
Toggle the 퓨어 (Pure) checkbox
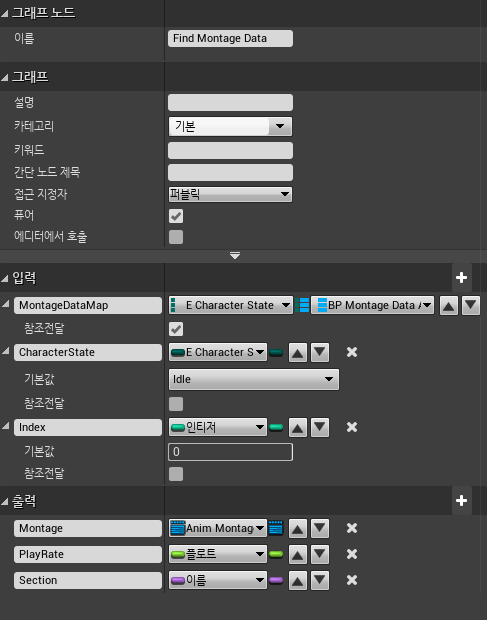(x=176, y=216)
